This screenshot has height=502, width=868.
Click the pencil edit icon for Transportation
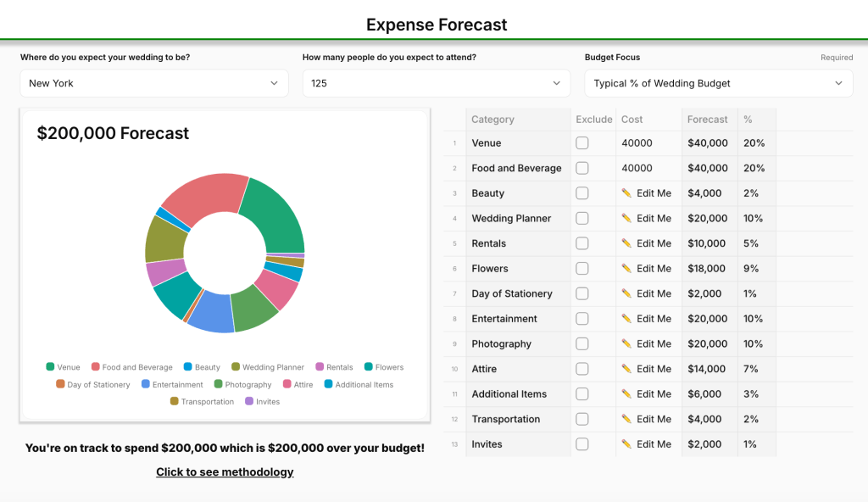point(626,419)
